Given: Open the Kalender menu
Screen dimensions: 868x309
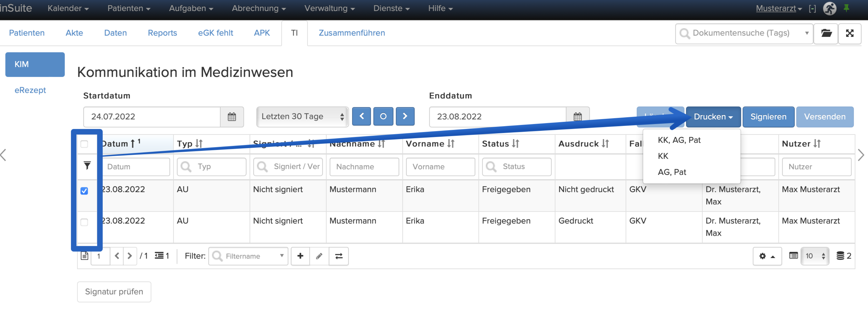Looking at the screenshot, I should 68,8.
